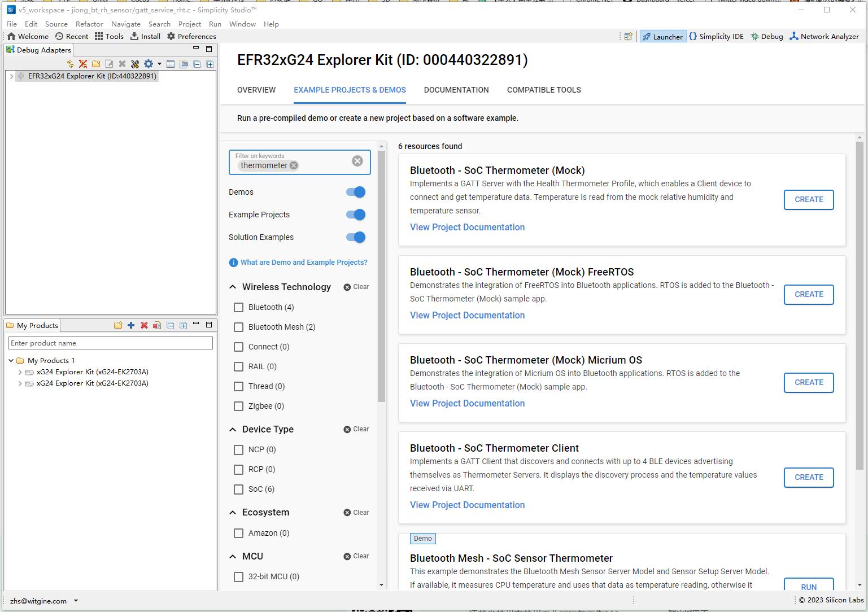Open the Tools grid dialog
The image size is (868, 612).
point(109,36)
